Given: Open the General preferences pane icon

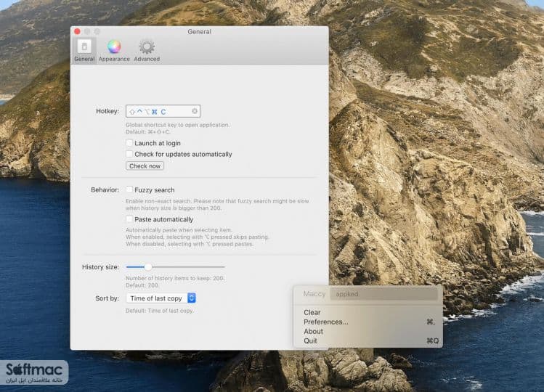Looking at the screenshot, I should [84, 46].
